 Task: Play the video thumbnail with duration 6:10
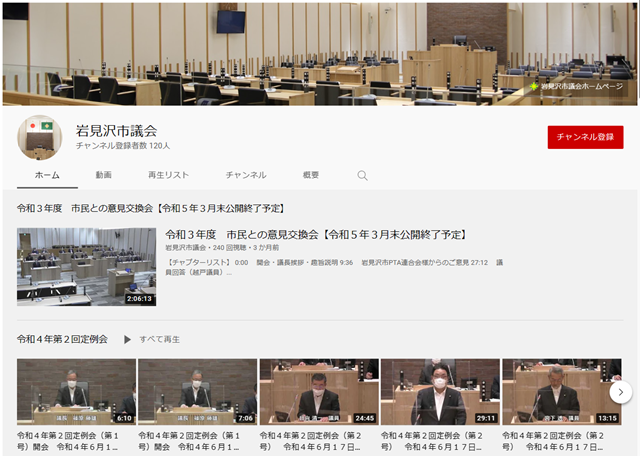point(76,392)
